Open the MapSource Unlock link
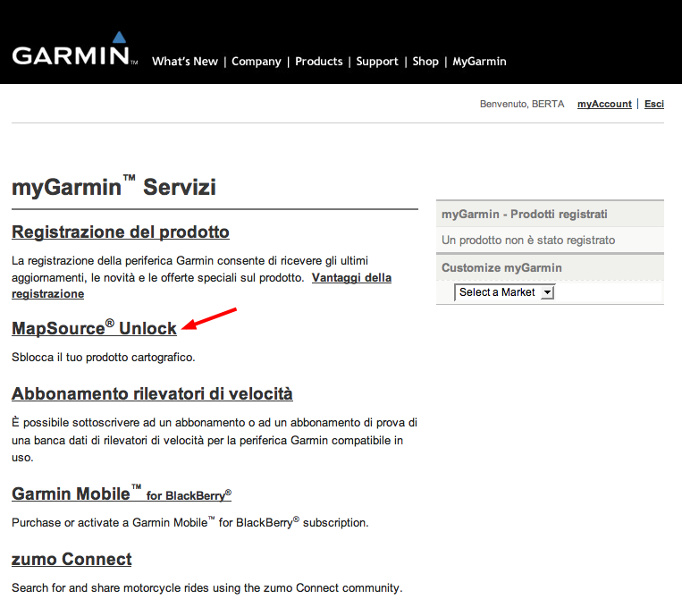 pyautogui.click(x=94, y=327)
